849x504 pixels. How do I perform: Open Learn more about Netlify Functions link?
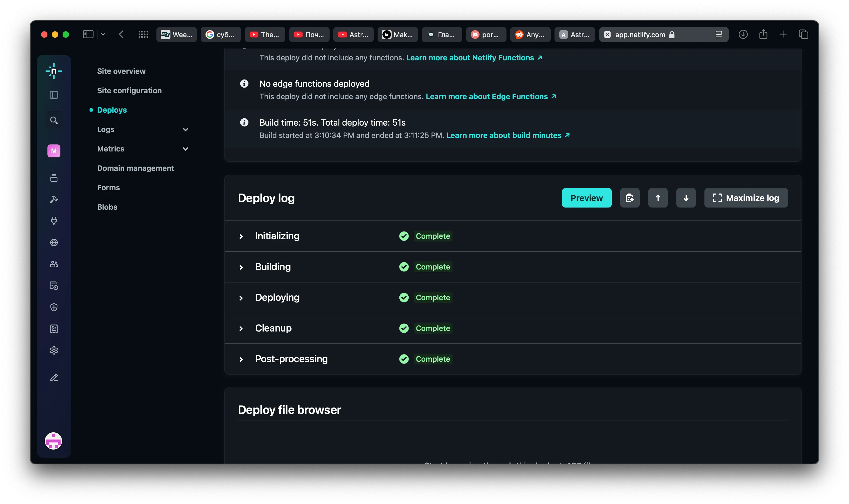(x=474, y=58)
